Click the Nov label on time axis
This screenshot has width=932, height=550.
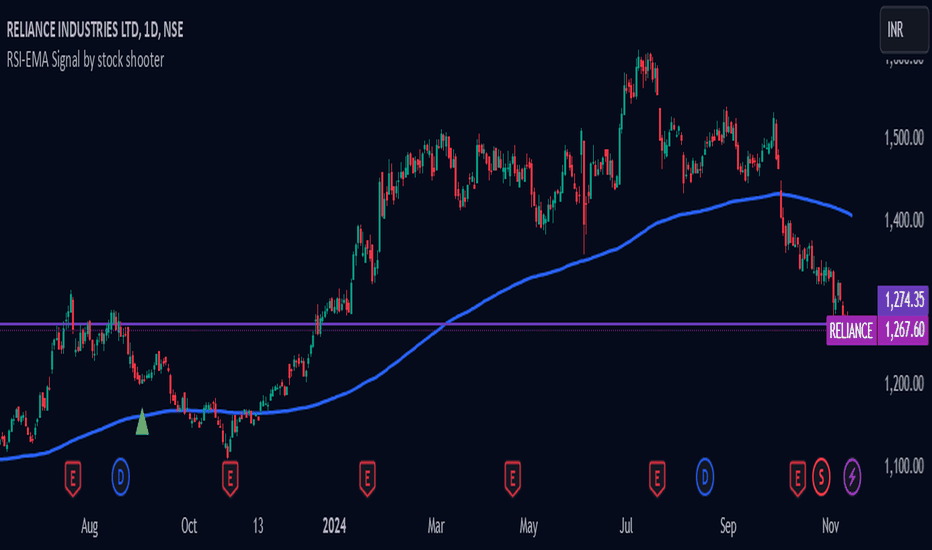coord(830,526)
